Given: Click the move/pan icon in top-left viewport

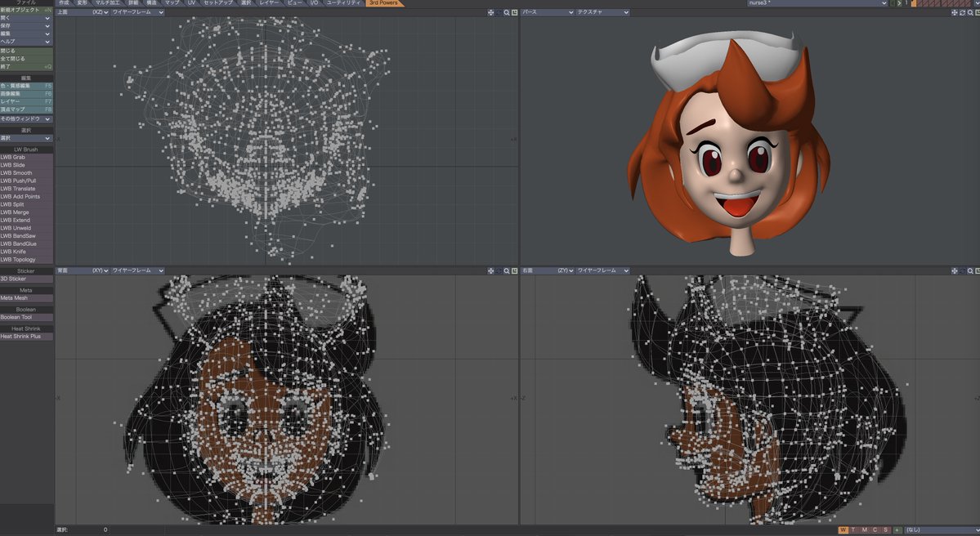Looking at the screenshot, I should [x=490, y=12].
